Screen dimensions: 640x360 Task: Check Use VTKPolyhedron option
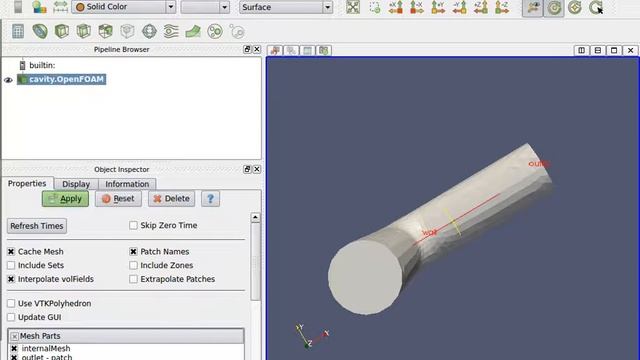(11, 303)
